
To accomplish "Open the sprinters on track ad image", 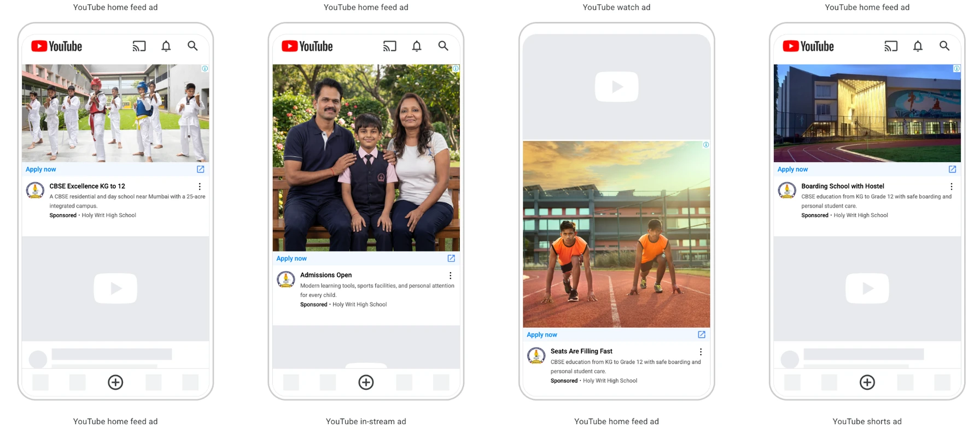I will coord(616,234).
